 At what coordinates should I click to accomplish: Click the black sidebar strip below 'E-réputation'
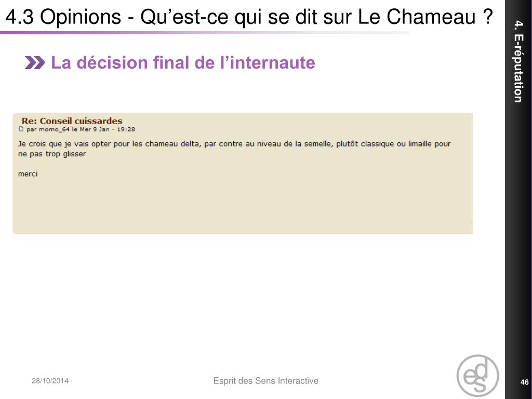(x=518, y=237)
